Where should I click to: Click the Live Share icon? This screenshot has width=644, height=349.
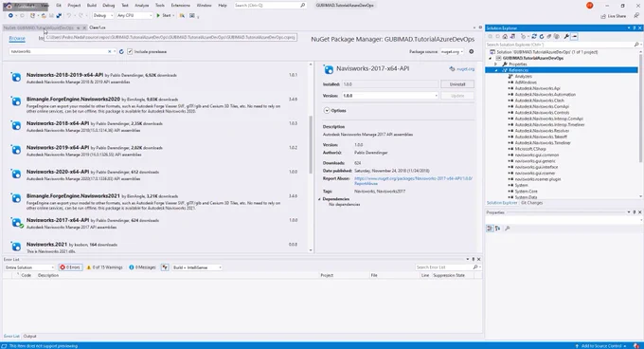603,16
